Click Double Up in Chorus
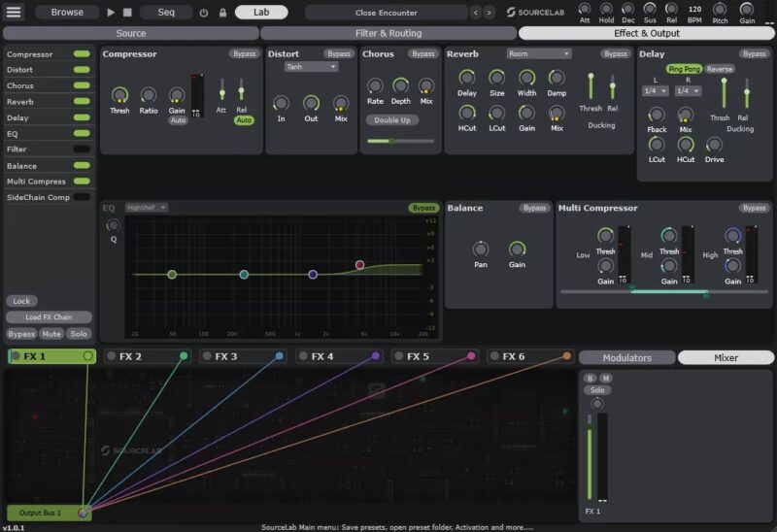The width and height of the screenshot is (777, 532). (392, 119)
